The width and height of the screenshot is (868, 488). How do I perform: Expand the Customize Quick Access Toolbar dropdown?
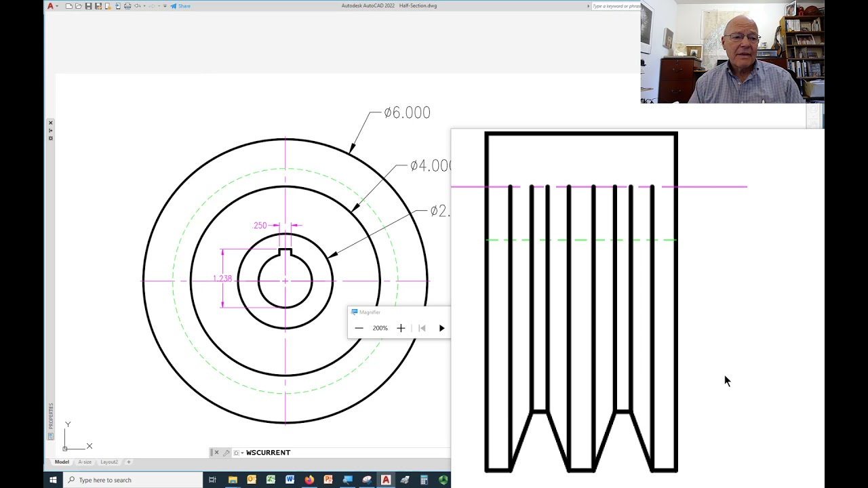pyautogui.click(x=165, y=5)
